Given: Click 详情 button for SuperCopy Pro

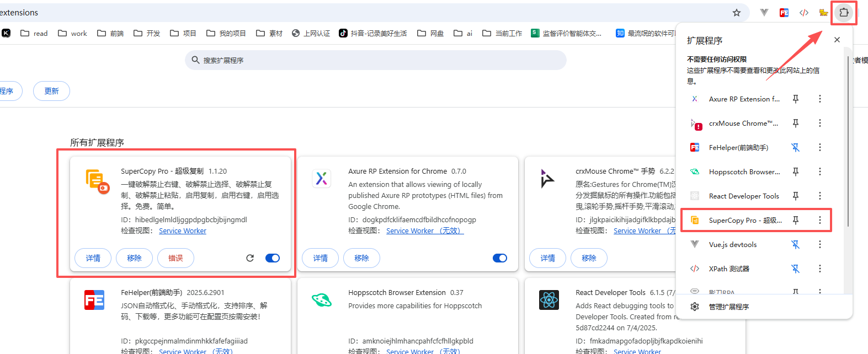Looking at the screenshot, I should [x=93, y=258].
